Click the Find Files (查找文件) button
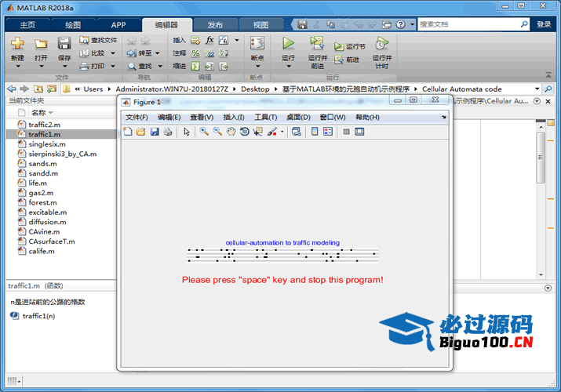The image size is (561, 392). pos(98,40)
